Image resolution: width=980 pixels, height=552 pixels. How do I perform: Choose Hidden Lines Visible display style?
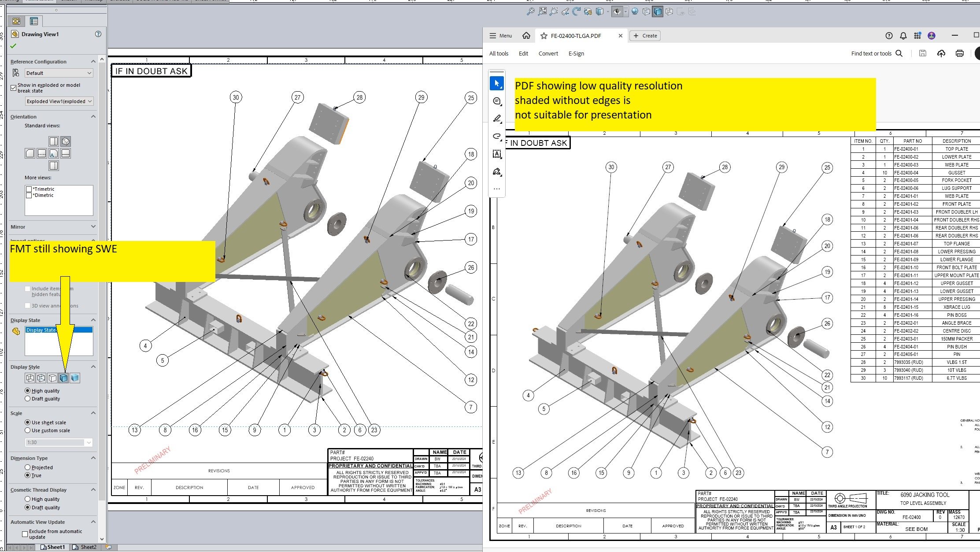click(x=41, y=378)
